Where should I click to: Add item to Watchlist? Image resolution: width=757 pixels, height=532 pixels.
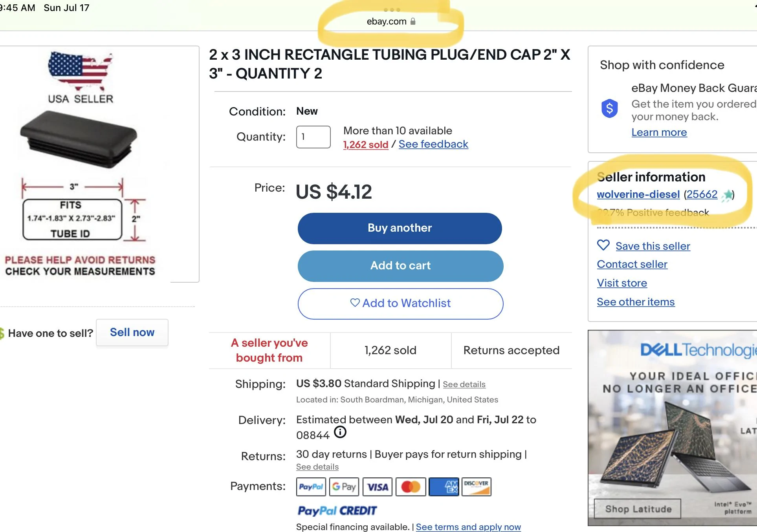click(x=400, y=303)
